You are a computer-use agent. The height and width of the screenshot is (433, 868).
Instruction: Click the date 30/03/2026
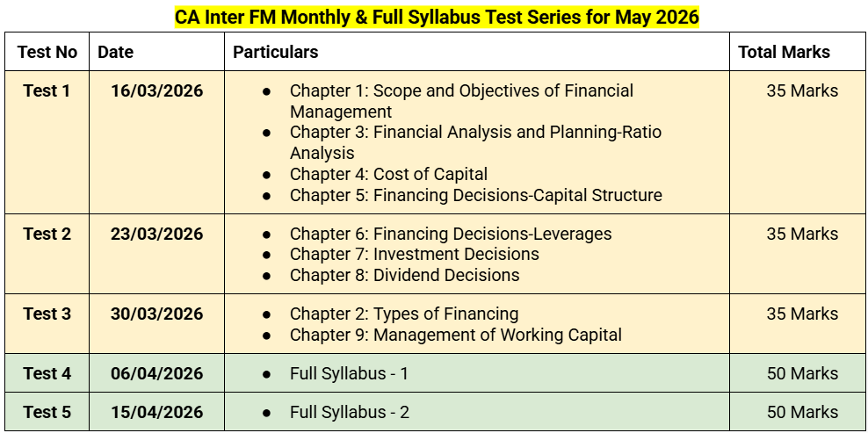click(156, 314)
